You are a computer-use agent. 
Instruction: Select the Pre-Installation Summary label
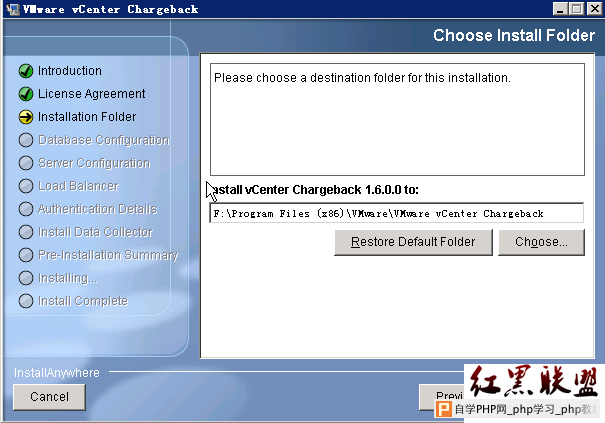coord(108,255)
